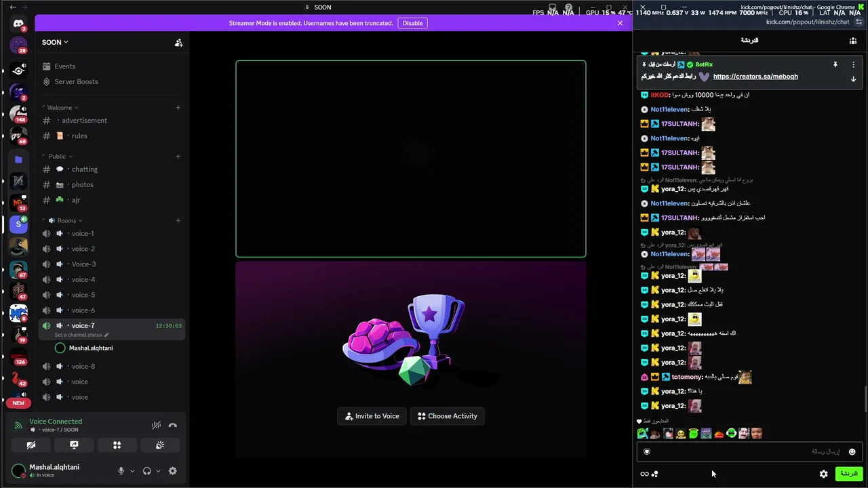This screenshot has width=868, height=488.
Task: Open the soundboard icon in voice panel
Action: pyautogui.click(x=160, y=445)
